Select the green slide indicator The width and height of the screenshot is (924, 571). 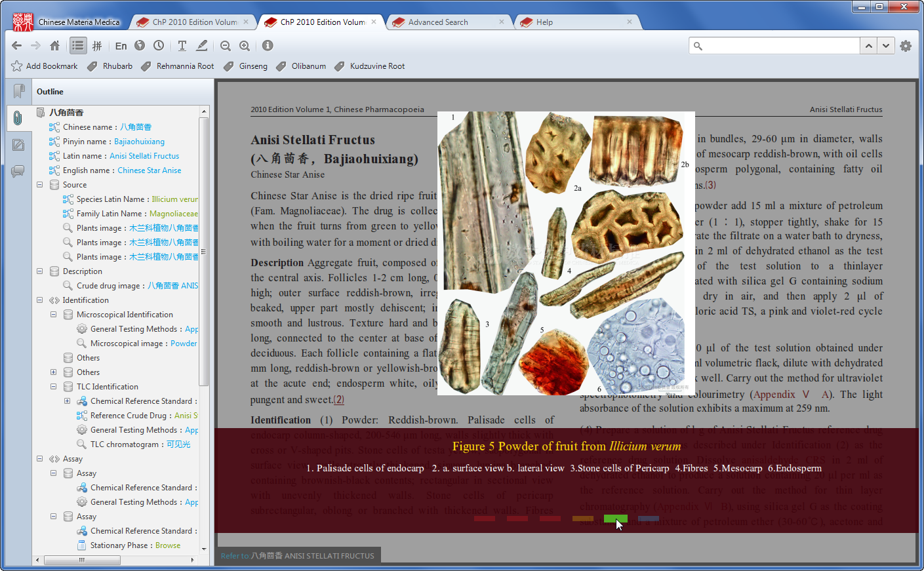(x=616, y=519)
